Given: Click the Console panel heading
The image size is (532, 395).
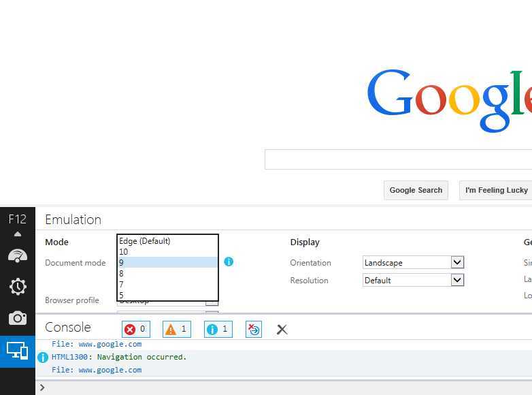Looking at the screenshot, I should click(68, 328).
